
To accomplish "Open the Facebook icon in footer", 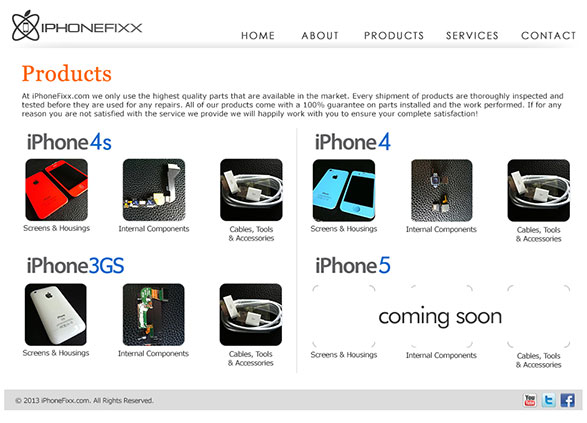I will coord(568,400).
